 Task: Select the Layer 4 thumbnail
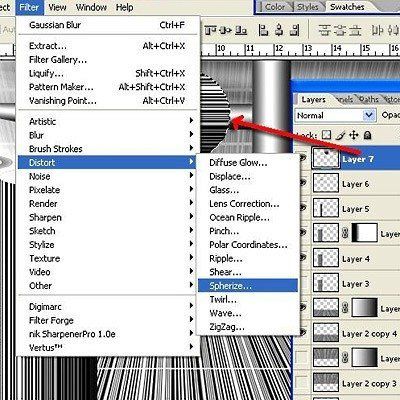pyautogui.click(x=326, y=258)
